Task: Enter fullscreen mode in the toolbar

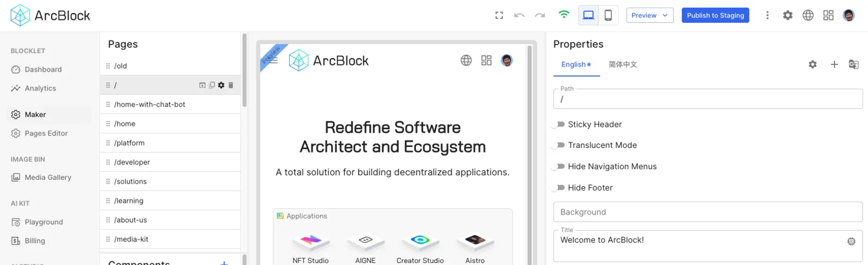Action: coord(499,15)
